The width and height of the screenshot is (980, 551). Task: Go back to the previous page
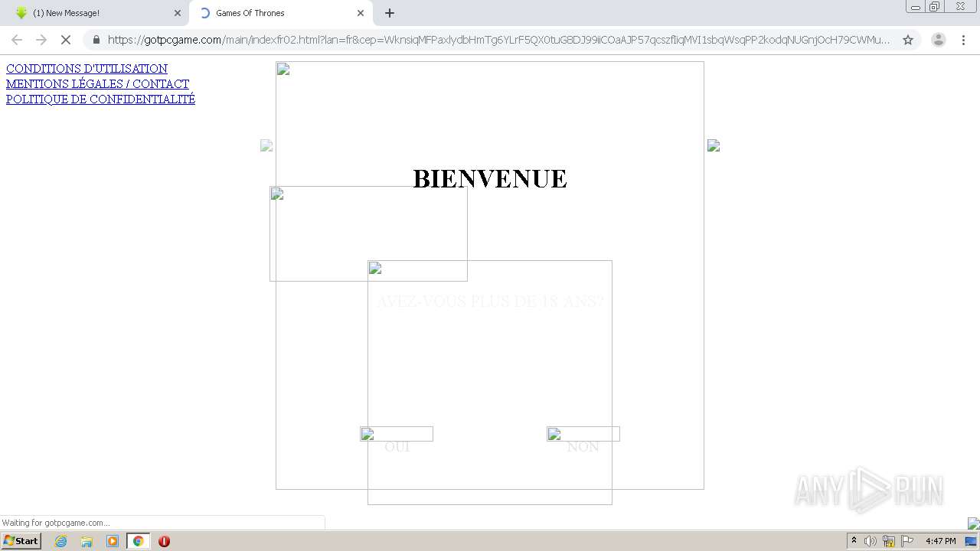pos(17,40)
